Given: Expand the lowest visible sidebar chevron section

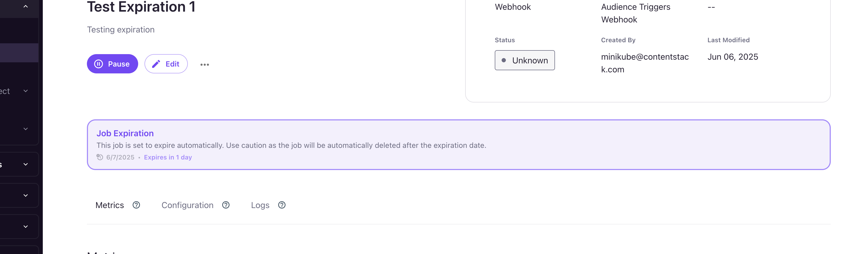Looking at the screenshot, I should 26,226.
